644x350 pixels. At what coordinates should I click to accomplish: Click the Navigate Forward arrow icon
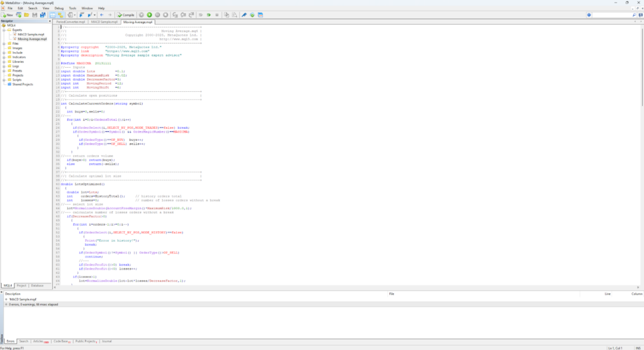(x=110, y=14)
